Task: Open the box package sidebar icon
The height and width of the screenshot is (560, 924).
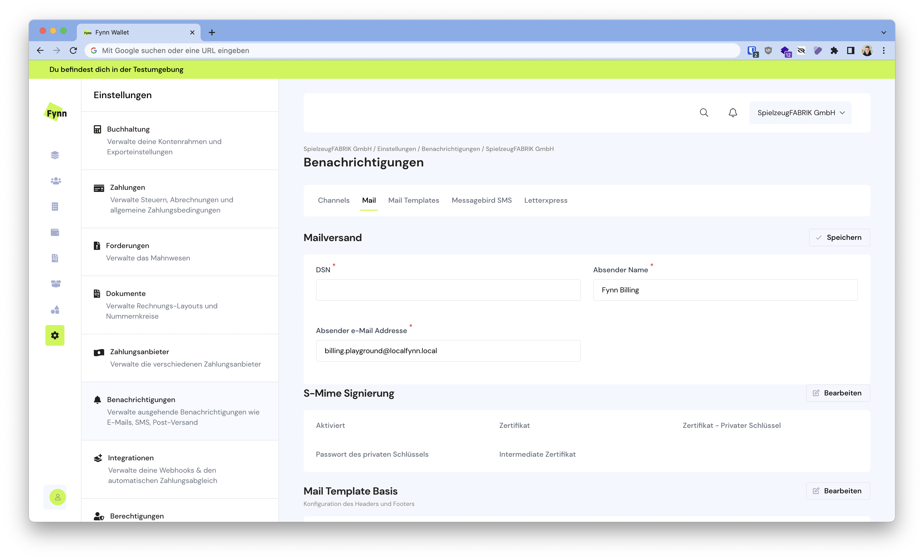Action: point(55,284)
